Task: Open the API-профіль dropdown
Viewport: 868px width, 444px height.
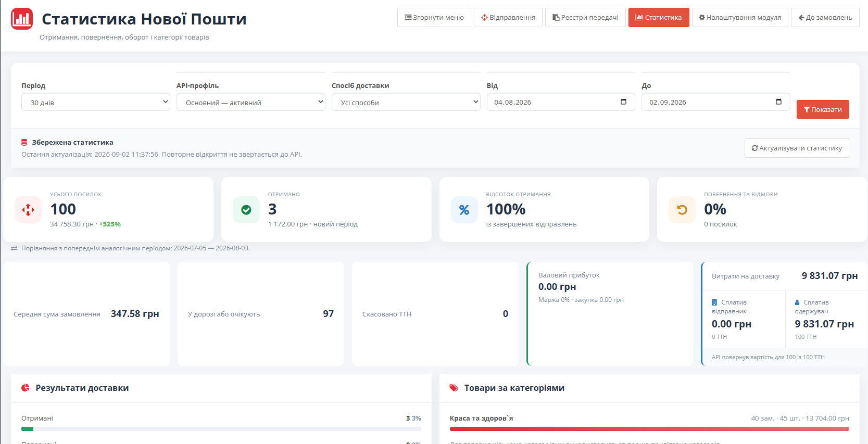Action: click(x=251, y=102)
